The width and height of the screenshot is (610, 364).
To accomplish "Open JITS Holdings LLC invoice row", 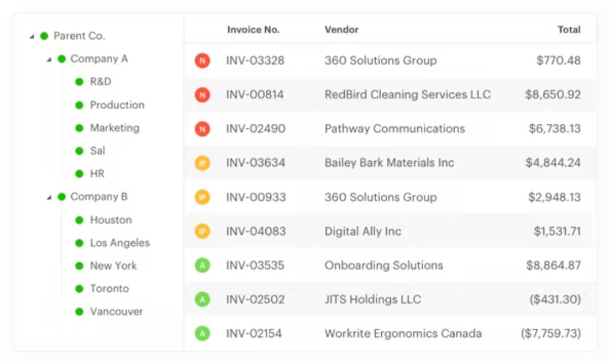I will [390, 299].
